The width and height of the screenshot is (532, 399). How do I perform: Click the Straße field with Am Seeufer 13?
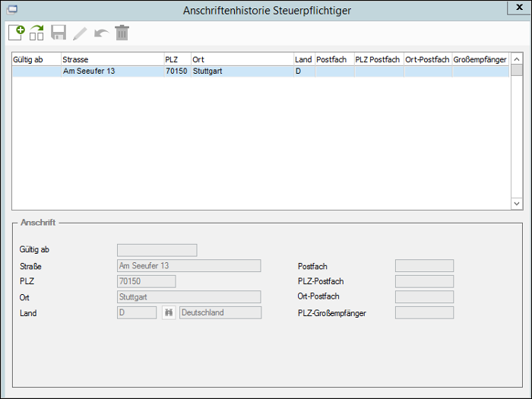tap(189, 266)
